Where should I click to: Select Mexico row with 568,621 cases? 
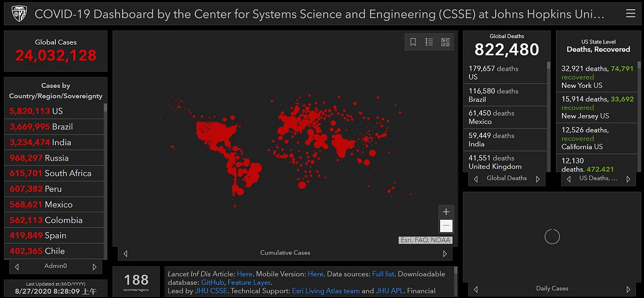tap(54, 205)
